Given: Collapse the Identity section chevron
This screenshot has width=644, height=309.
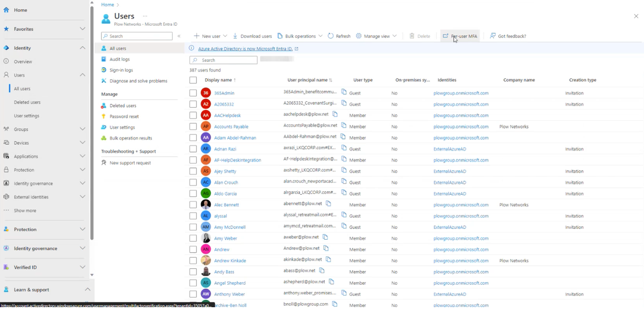Looking at the screenshot, I should 82,48.
